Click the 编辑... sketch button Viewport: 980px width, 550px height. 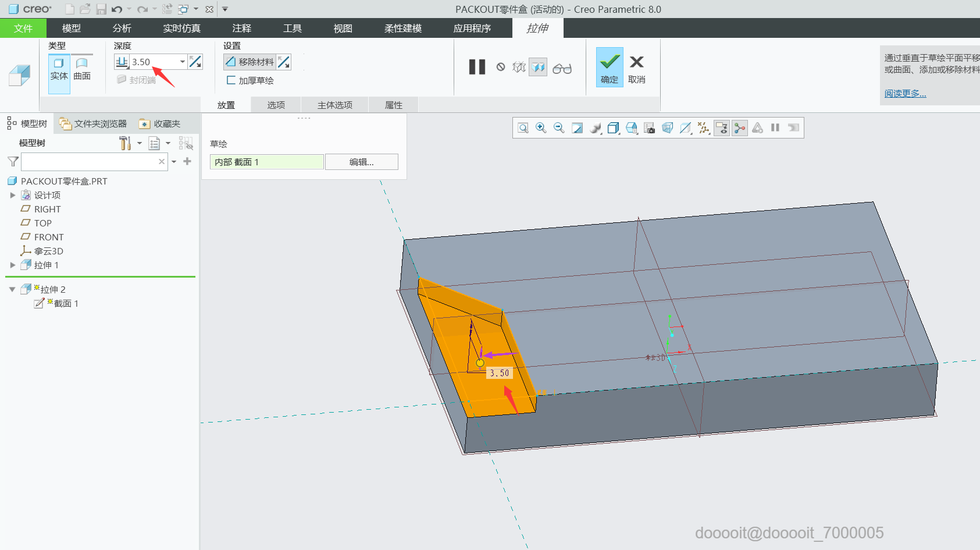click(361, 162)
